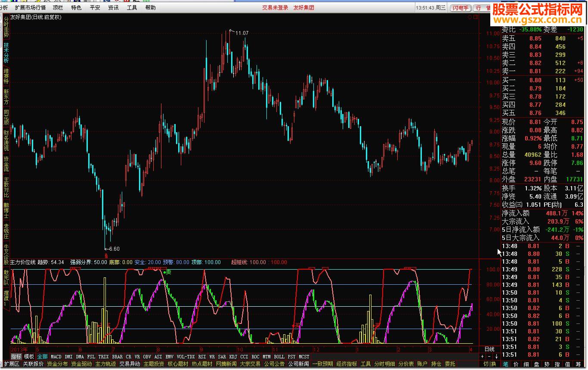Open the 工具 menu
Image resolution: width=588 pixels, height=370 pixels.
[x=132, y=7]
